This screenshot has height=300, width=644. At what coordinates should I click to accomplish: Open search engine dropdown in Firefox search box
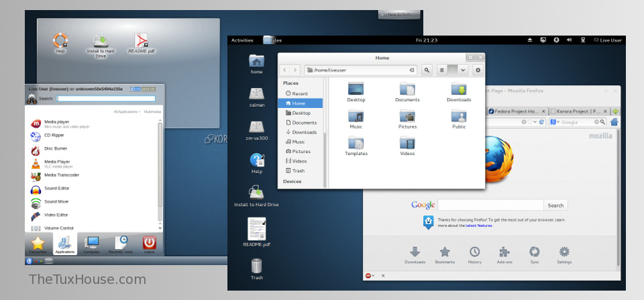[555, 122]
